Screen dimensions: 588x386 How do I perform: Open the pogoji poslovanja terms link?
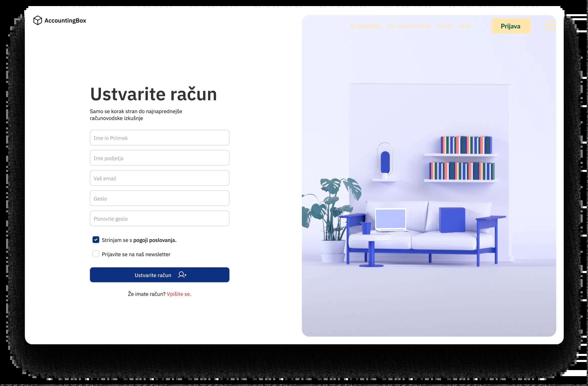coord(155,240)
